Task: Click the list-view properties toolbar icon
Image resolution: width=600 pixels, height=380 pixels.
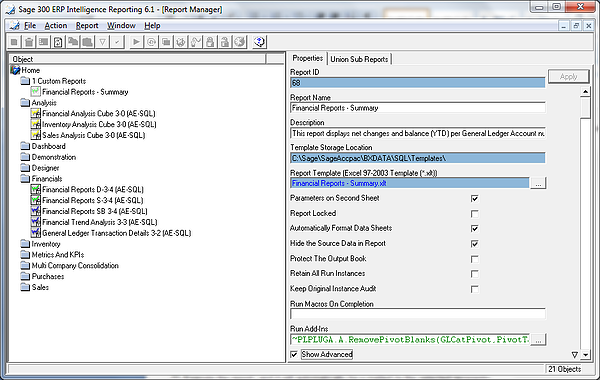Action: [43, 42]
